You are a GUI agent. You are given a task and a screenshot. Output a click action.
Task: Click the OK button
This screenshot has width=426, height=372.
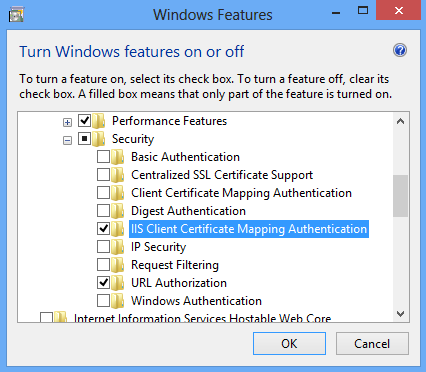pos(289,343)
